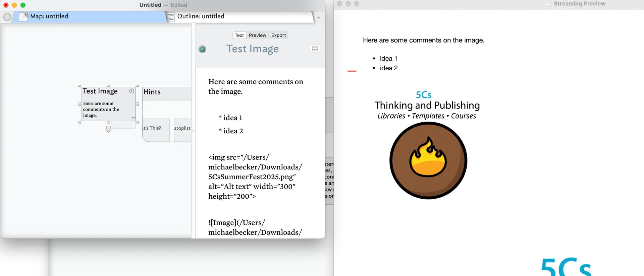Image resolution: width=644 pixels, height=276 pixels.
Task: Click the plus circle on Test Image note
Action: pos(132,91)
